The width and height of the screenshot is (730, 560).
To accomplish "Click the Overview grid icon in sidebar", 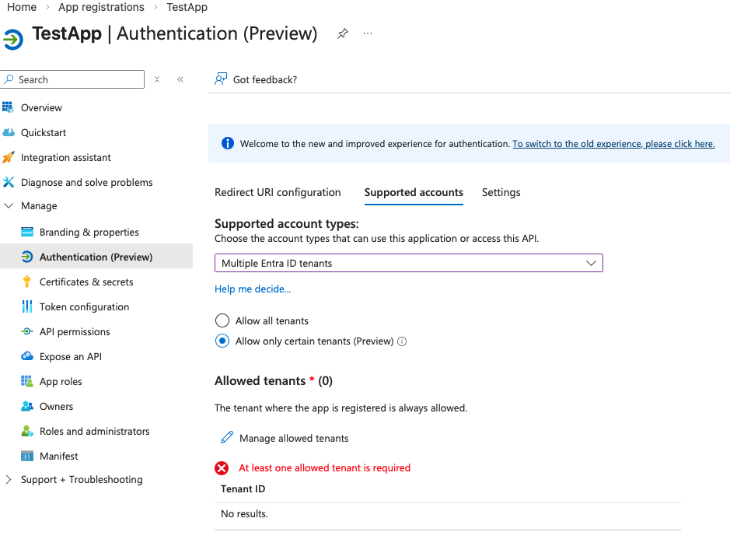I will [9, 107].
